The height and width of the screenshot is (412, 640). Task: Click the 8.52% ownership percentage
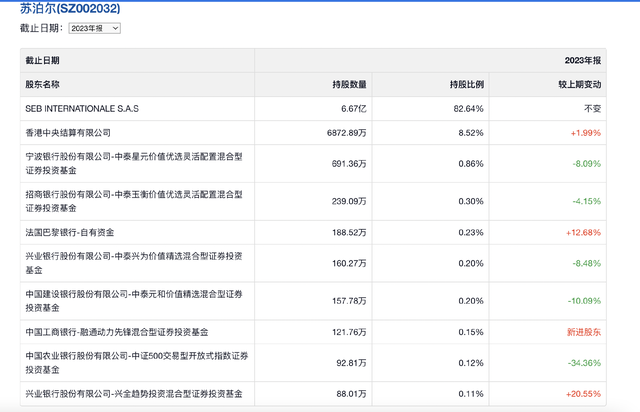[471, 133]
